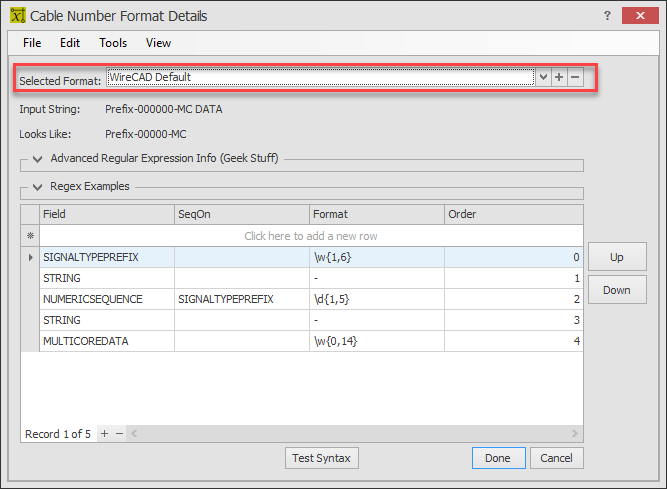This screenshot has height=489, width=667.
Task: Remove the selected format with the minus icon
Action: point(575,77)
